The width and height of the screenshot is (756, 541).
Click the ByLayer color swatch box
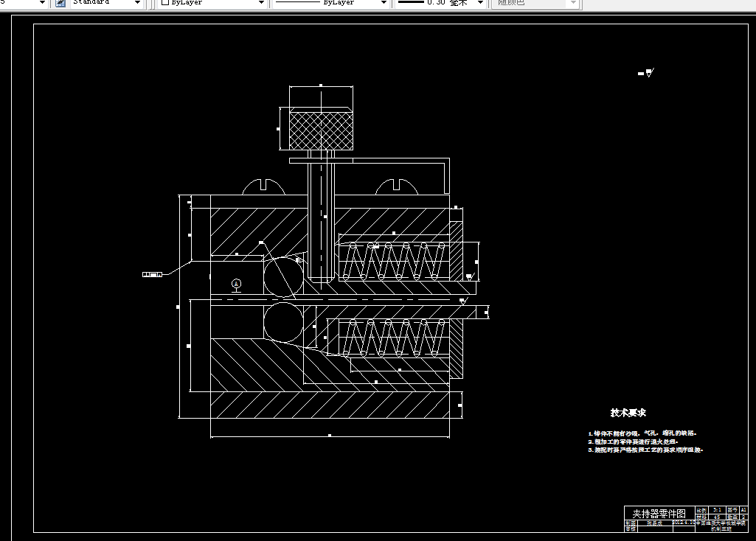click(165, 2)
